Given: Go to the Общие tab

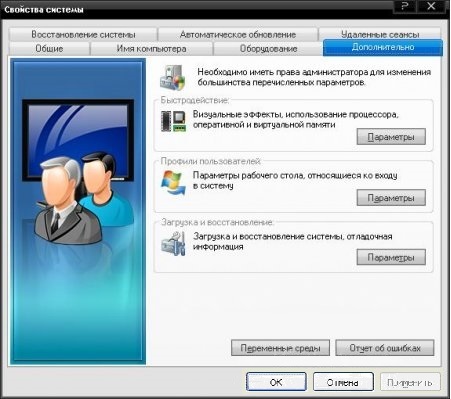Looking at the screenshot, I should 49,49.
